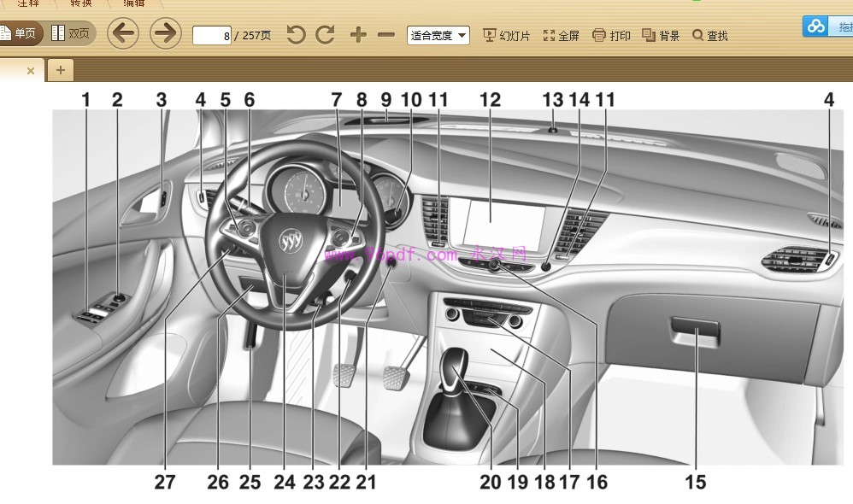Zoom out using the minus icon
The image size is (853, 504).
385,35
